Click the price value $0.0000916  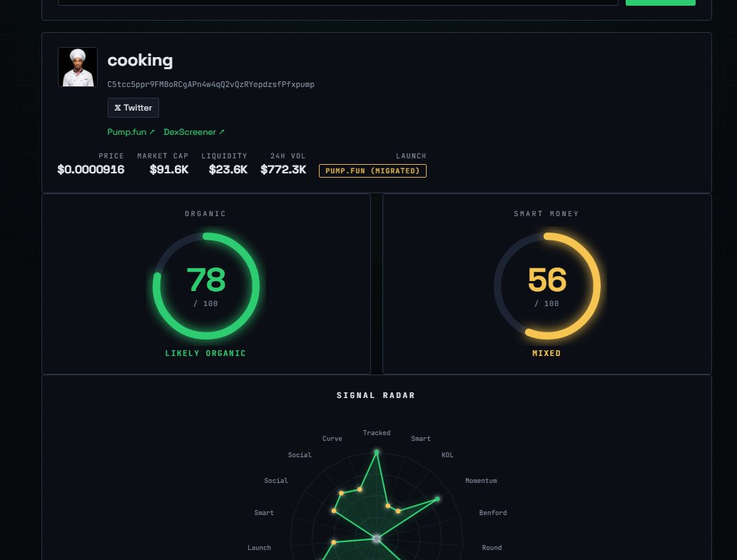point(91,170)
